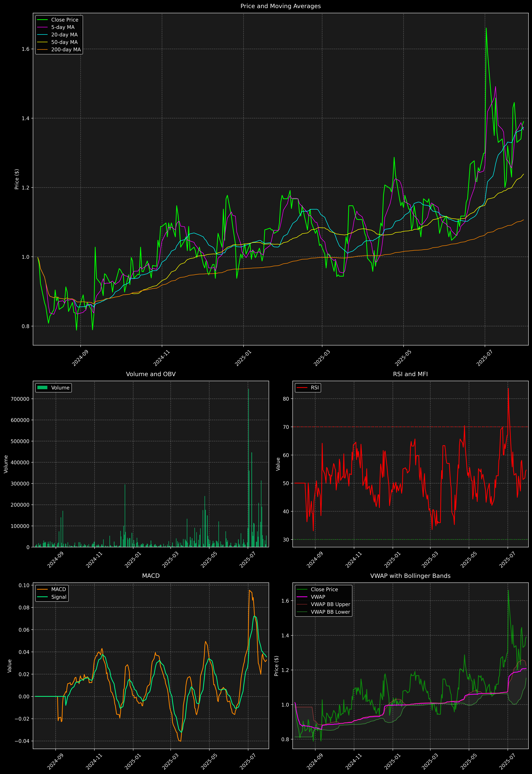Click the 1.2 tick on the Moving Averages y-axis
532x774 pixels.
pyautogui.click(x=26, y=188)
